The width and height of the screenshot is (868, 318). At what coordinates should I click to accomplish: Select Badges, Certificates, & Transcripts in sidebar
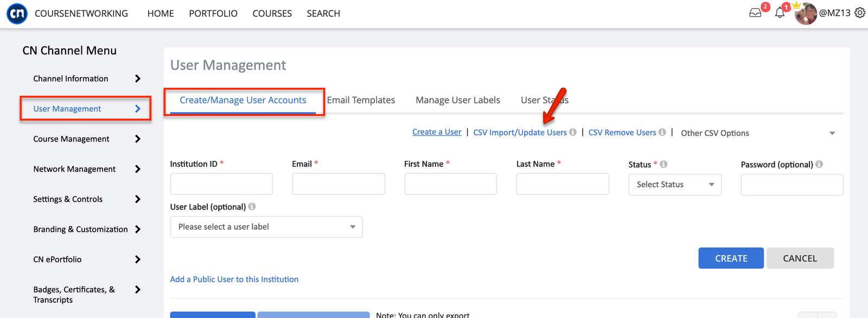tap(74, 295)
